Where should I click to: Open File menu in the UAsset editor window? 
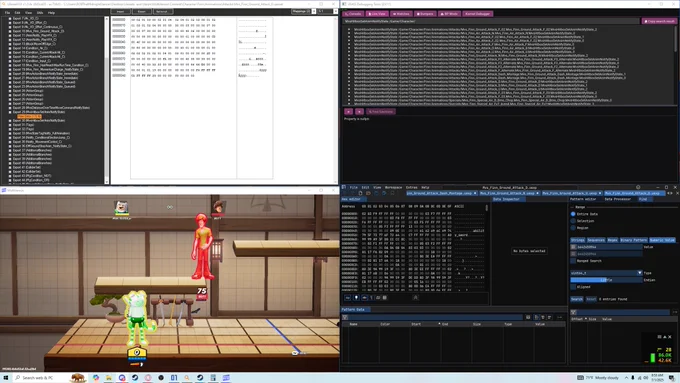[x=7, y=13]
